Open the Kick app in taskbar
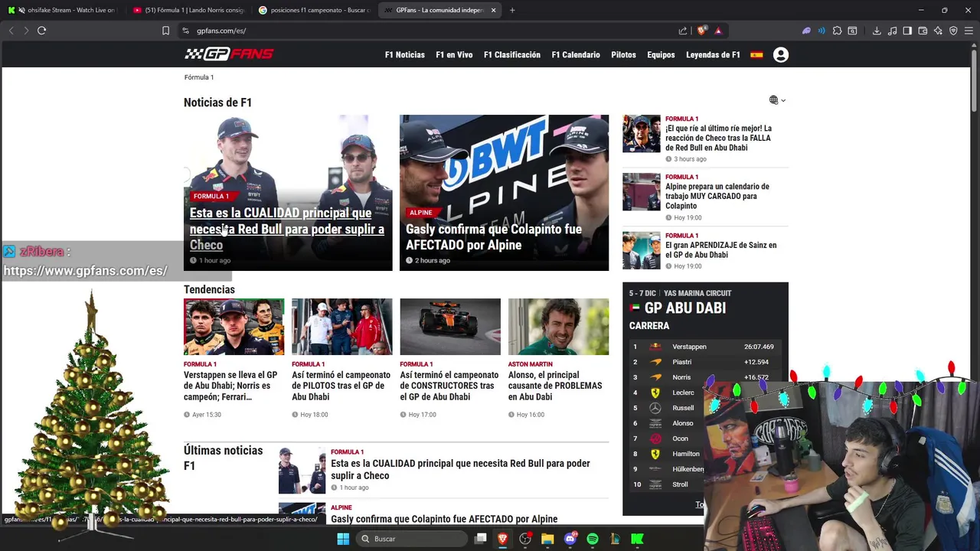Viewport: 980px width, 551px height. tap(637, 539)
